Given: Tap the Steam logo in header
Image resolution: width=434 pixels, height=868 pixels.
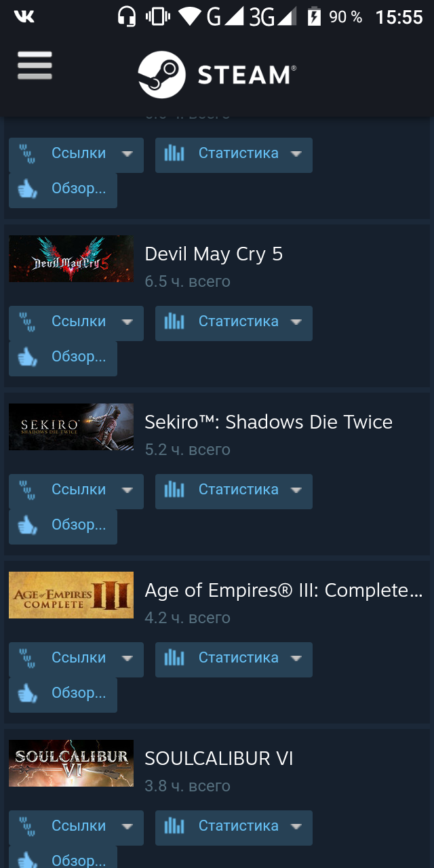Looking at the screenshot, I should pos(217,75).
